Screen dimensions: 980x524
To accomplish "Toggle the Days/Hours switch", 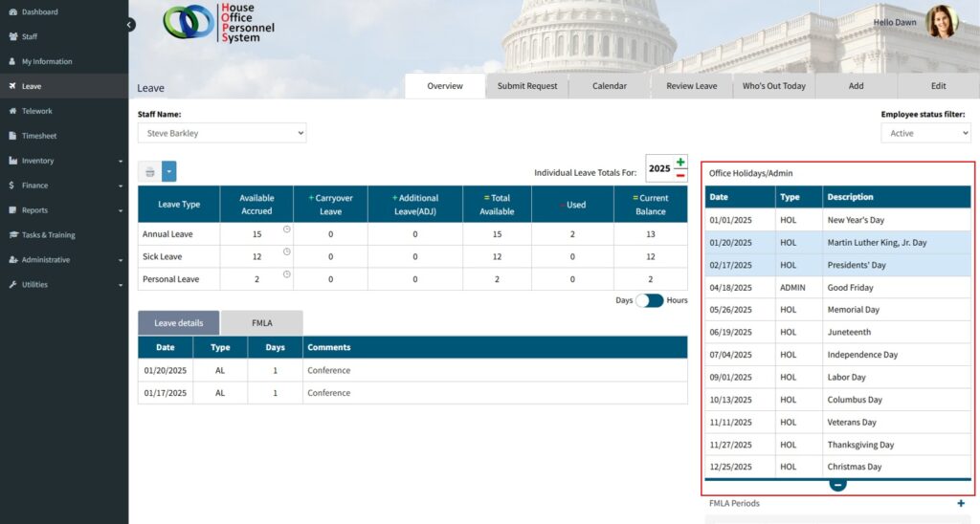I will coord(650,300).
